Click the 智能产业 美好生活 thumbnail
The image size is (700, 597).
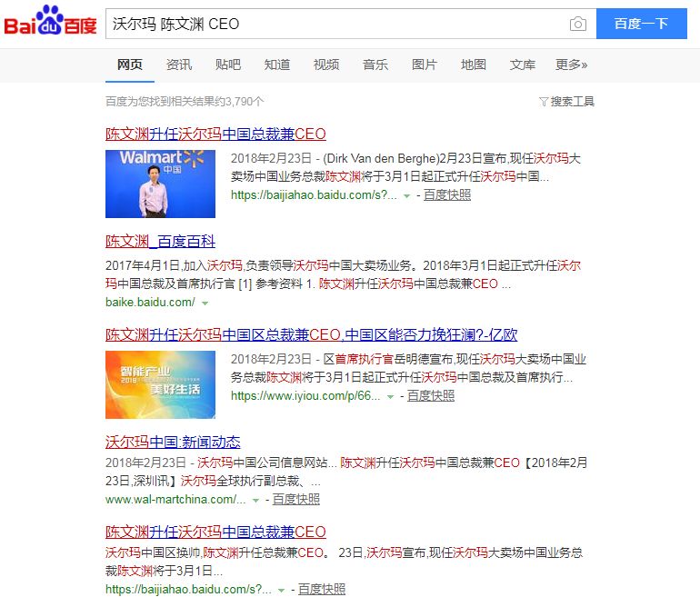160,384
